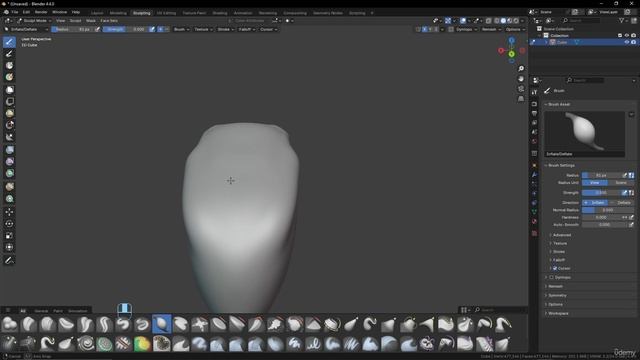Screen dimensions: 640x360
Task: Select the Mask by Color tool
Action: coord(9,199)
